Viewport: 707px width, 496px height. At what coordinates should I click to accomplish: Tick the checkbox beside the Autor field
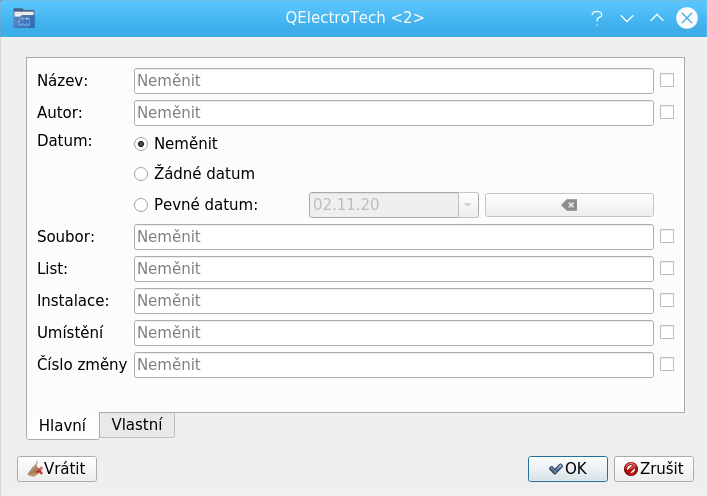coord(667,112)
